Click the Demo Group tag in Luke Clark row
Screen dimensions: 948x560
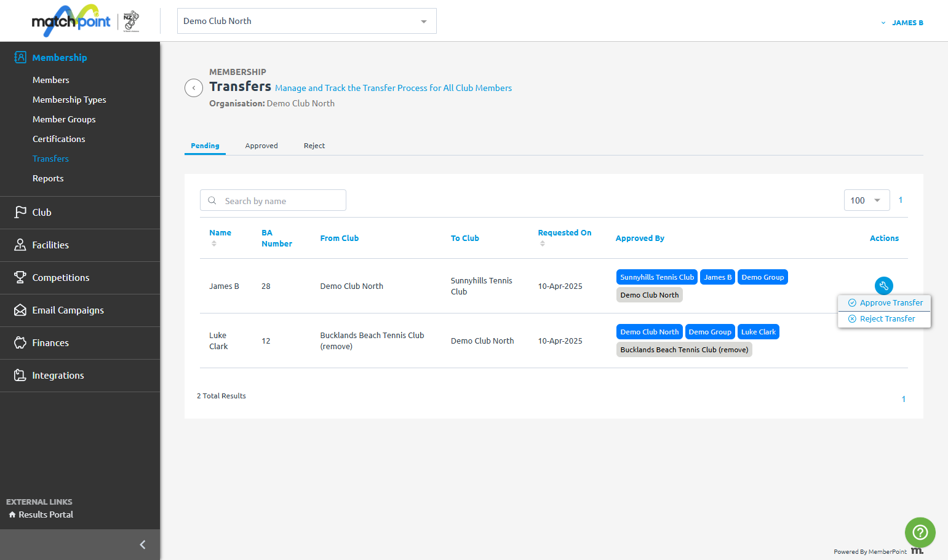(710, 332)
